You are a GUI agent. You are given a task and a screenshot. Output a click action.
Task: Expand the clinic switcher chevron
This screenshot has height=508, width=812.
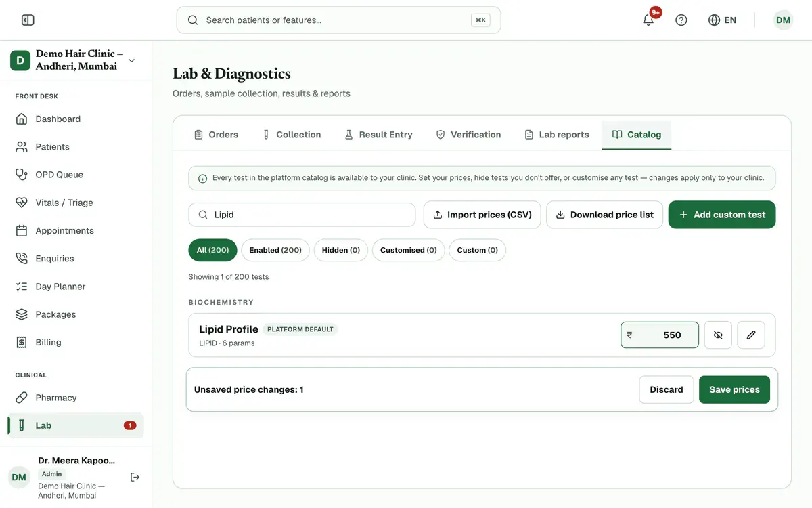(x=131, y=60)
